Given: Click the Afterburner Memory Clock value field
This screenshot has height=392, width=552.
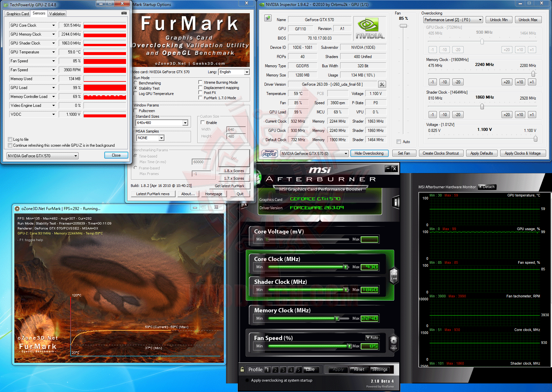Looking at the screenshot, I should 370,318.
